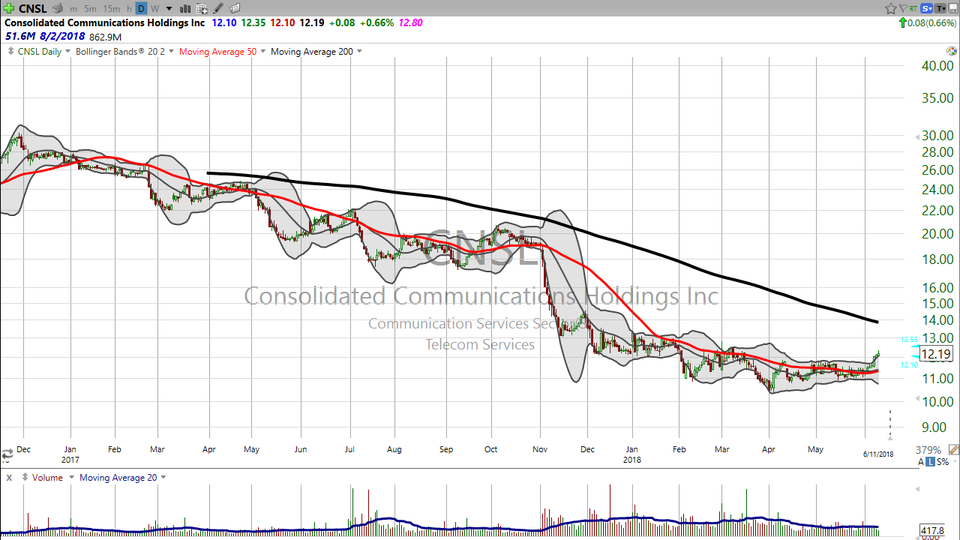Close the volume pane with X

pos(9,477)
